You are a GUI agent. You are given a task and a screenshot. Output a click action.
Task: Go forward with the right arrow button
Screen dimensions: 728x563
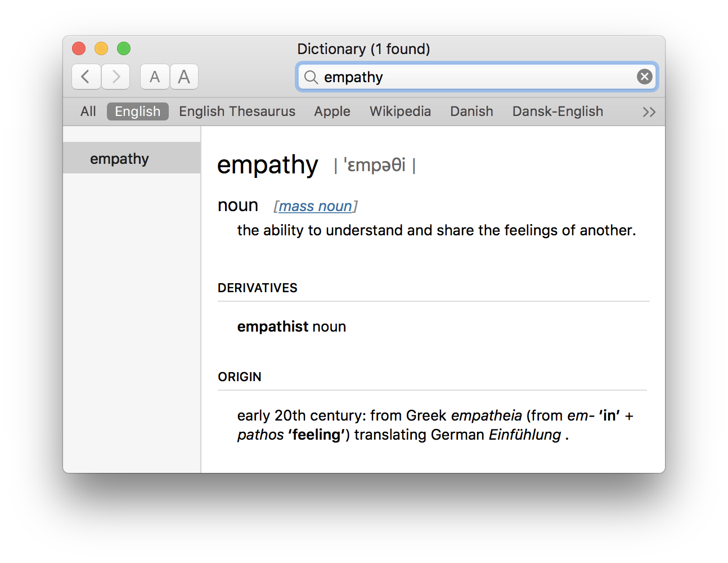point(116,77)
